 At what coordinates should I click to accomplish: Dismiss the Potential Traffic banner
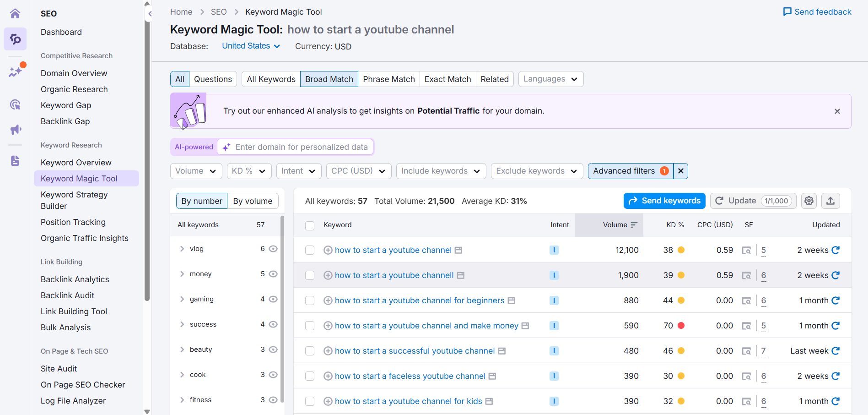[837, 111]
